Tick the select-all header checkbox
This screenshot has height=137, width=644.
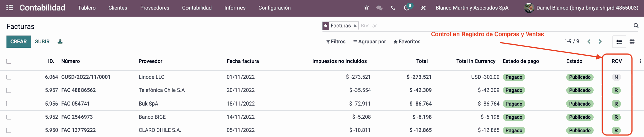click(x=9, y=61)
